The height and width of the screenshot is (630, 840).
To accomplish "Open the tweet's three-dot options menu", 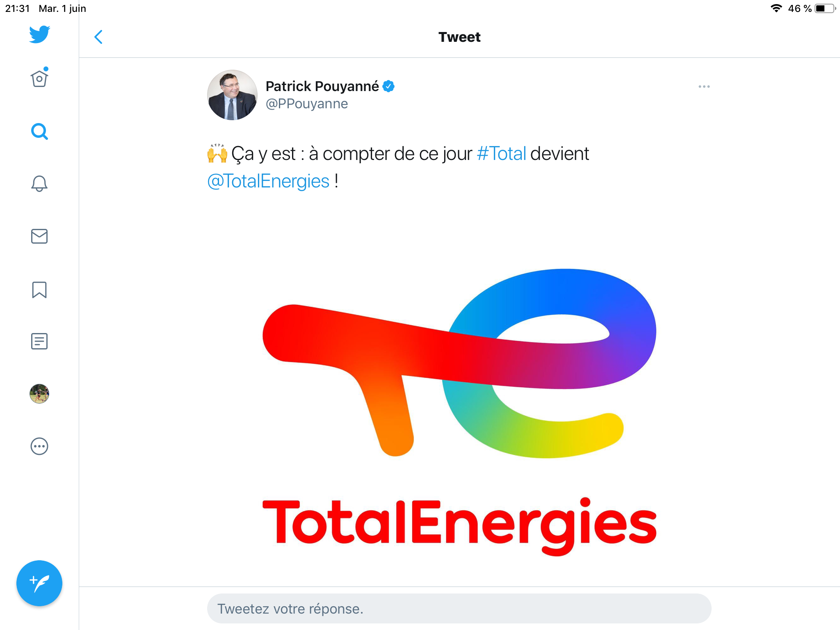I will click(704, 87).
